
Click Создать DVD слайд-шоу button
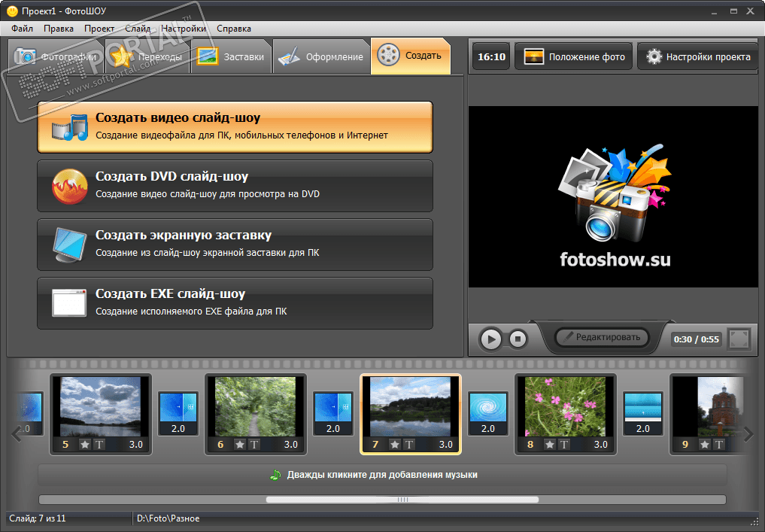[235, 186]
